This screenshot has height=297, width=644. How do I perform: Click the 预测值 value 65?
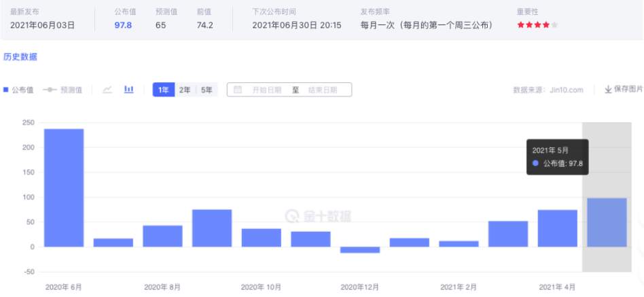[x=160, y=25]
